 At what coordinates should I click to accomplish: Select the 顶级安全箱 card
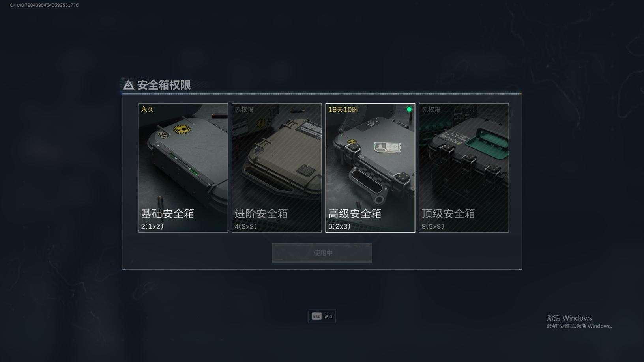464,168
